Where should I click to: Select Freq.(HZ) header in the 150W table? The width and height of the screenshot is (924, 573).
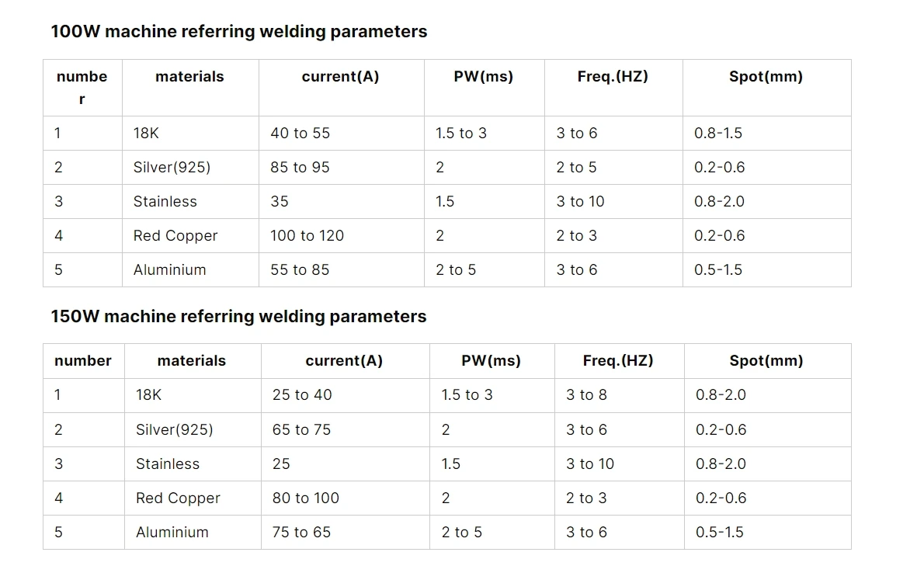tap(618, 361)
